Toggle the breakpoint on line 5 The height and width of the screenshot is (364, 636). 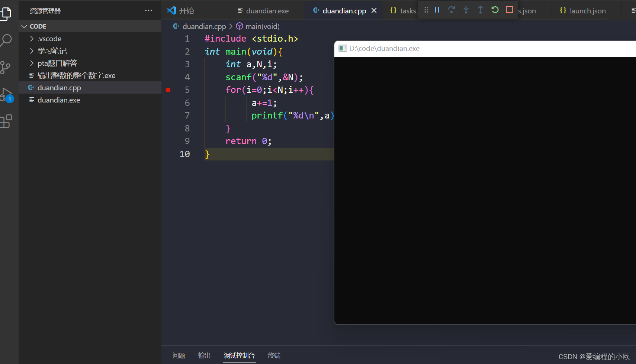coord(168,90)
